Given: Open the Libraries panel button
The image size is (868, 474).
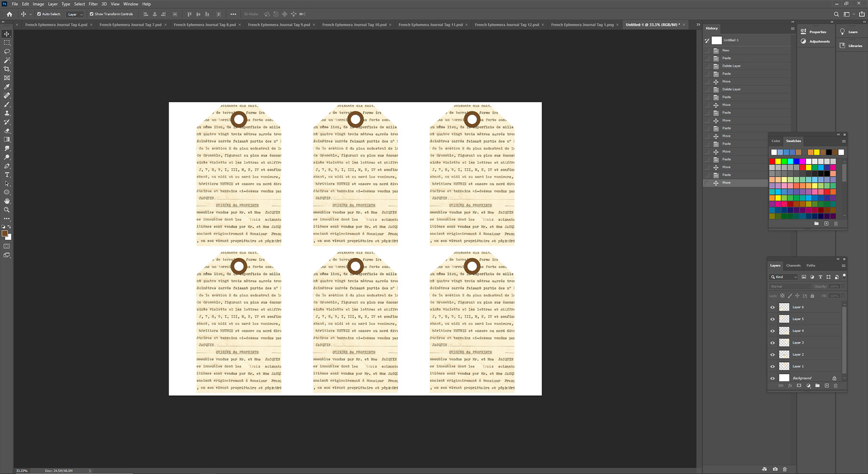Looking at the screenshot, I should coord(851,46).
